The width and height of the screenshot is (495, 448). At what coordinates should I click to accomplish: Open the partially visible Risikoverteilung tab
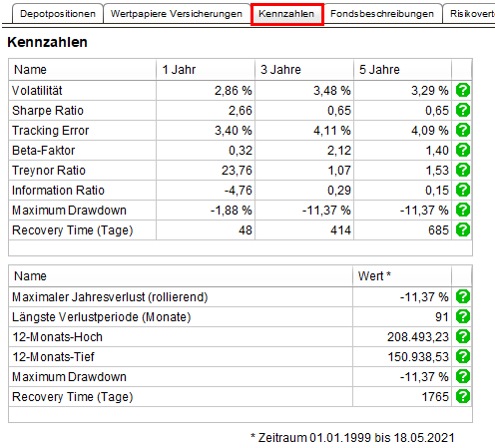(x=469, y=14)
